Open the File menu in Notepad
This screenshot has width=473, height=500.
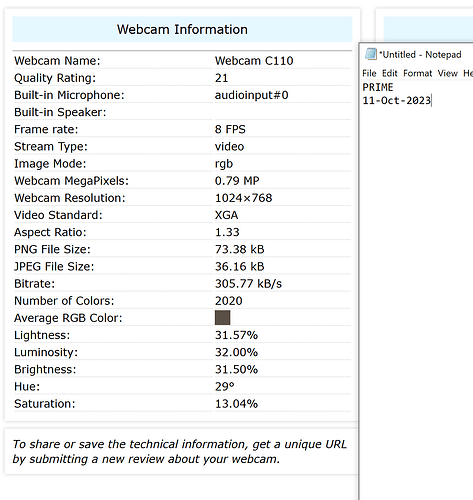point(369,73)
